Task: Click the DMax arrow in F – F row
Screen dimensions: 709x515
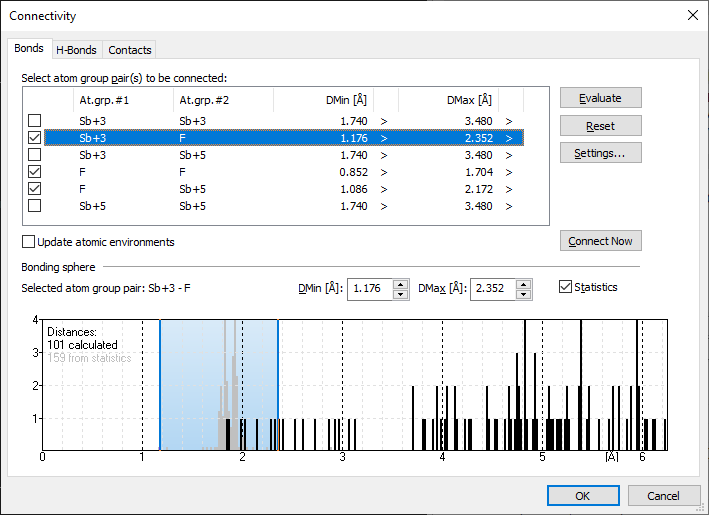Action: pyautogui.click(x=509, y=172)
